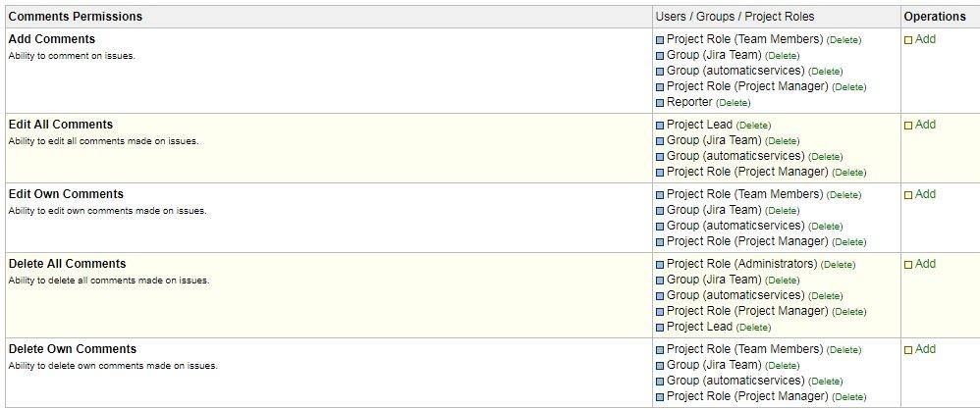Remove automaticservices group from Edit Own Comments
The width and height of the screenshot is (980, 409).
click(825, 226)
